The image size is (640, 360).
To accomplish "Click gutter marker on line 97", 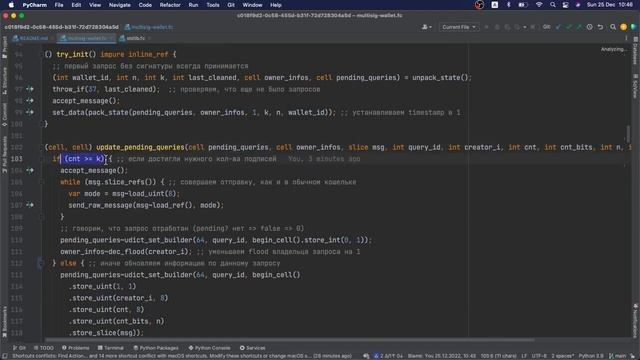I will 30,89.
